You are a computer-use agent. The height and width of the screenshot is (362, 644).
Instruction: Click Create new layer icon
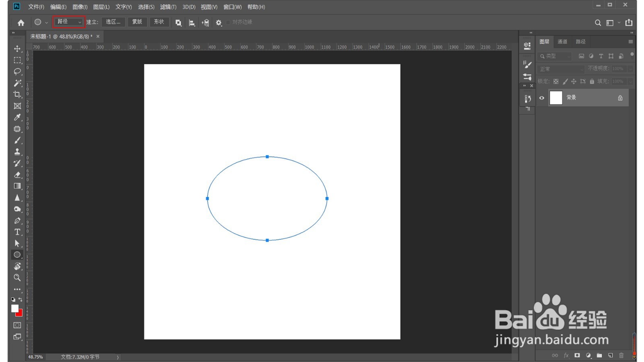611,355
